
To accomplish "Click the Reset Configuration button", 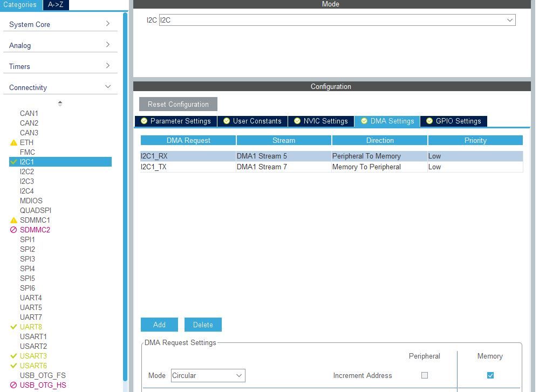I will (178, 104).
